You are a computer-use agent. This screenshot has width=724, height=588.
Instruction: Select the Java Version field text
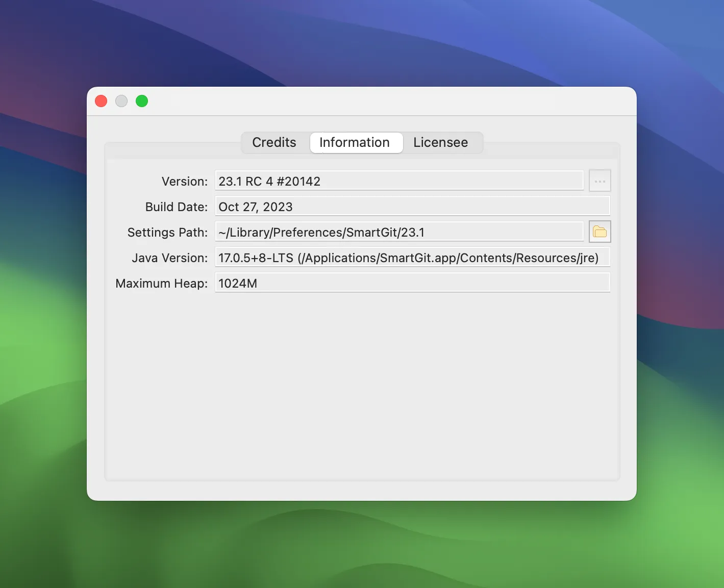[412, 258]
